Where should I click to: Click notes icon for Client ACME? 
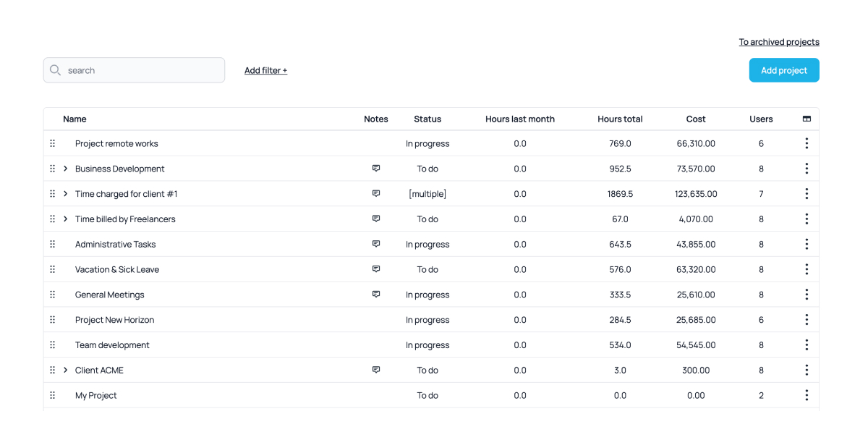click(376, 370)
